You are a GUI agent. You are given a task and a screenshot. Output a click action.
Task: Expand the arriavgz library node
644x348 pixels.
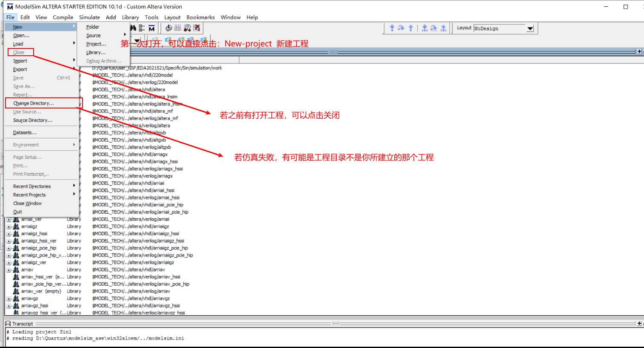[x=9, y=299]
